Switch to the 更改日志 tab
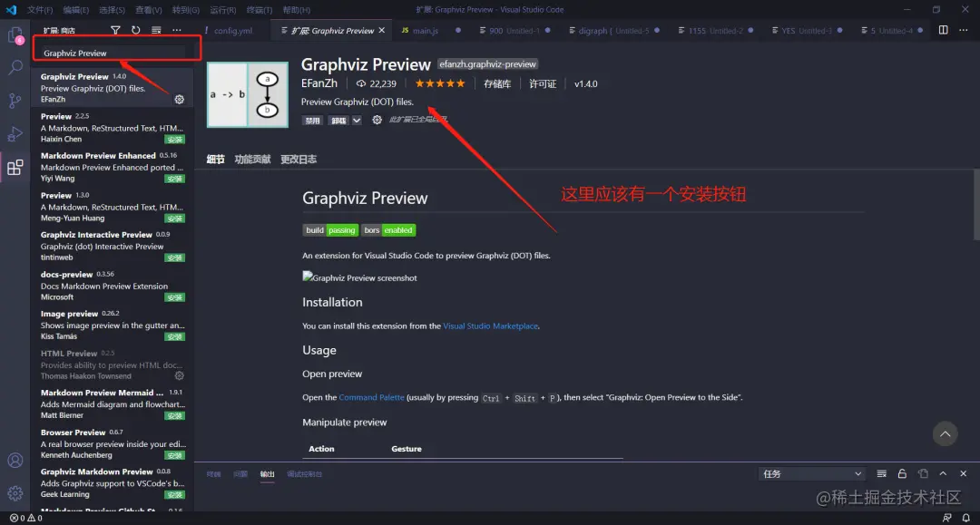The height and width of the screenshot is (525, 980). 299,160
